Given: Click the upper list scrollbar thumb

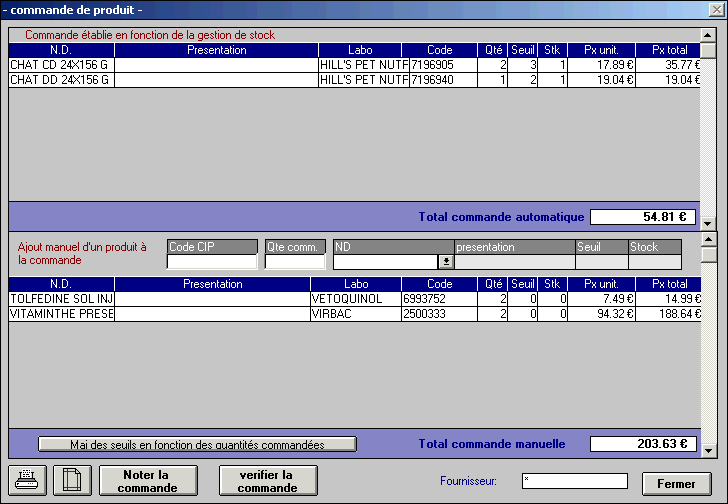Looking at the screenshot, I should 708,51.
